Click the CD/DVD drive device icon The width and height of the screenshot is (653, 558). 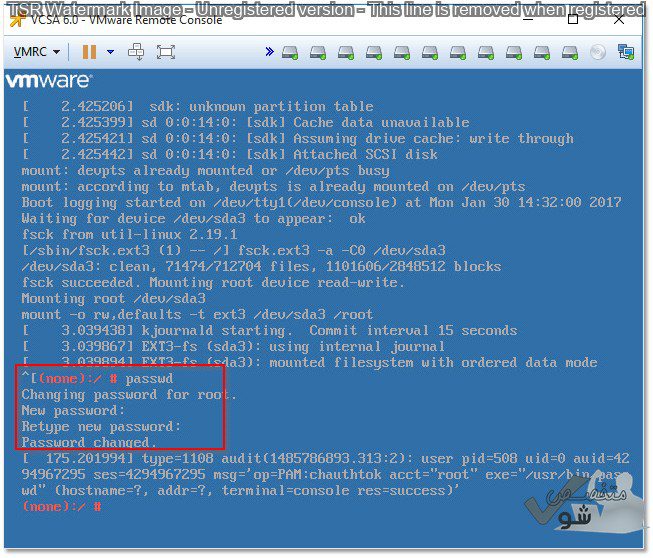click(598, 52)
